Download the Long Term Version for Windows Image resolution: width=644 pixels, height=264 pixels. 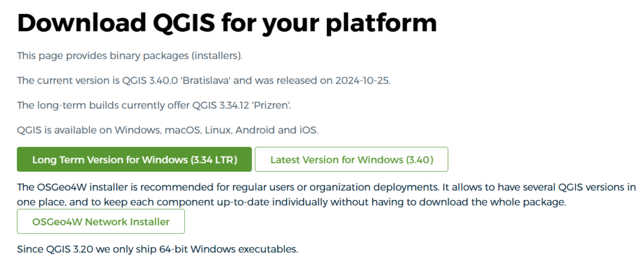(x=135, y=160)
